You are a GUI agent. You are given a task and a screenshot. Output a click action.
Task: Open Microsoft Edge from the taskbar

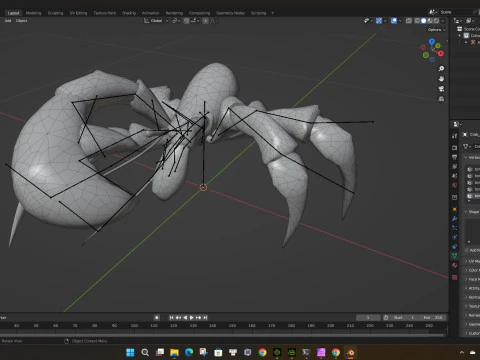click(x=189, y=352)
